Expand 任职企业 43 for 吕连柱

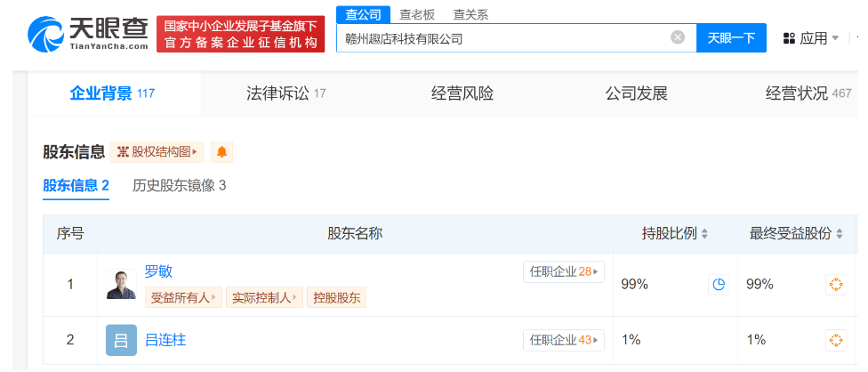[564, 340]
